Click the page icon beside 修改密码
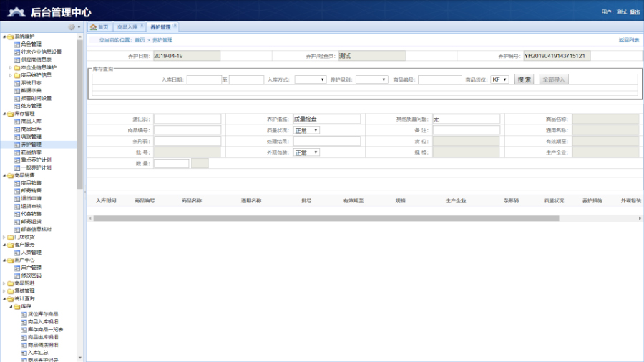Image resolution: width=644 pixels, height=362 pixels. pos(17,276)
